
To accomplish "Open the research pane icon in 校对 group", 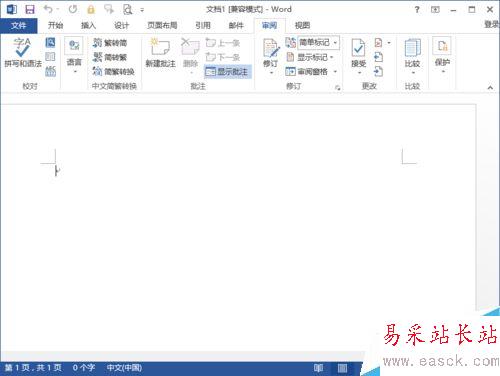I will [x=50, y=42].
